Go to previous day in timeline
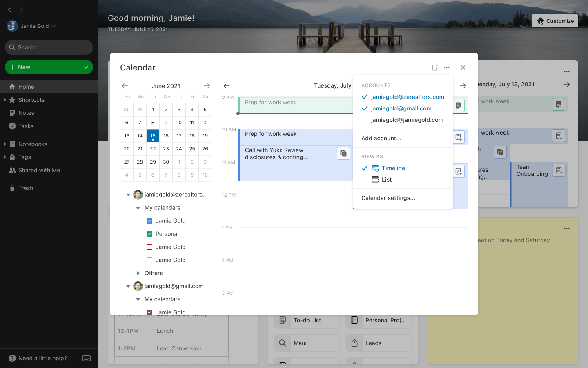The width and height of the screenshot is (588, 368). coord(227,86)
